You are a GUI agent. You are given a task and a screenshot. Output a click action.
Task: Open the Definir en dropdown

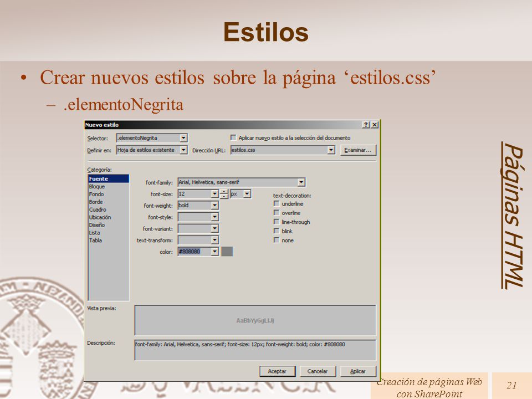pos(183,150)
